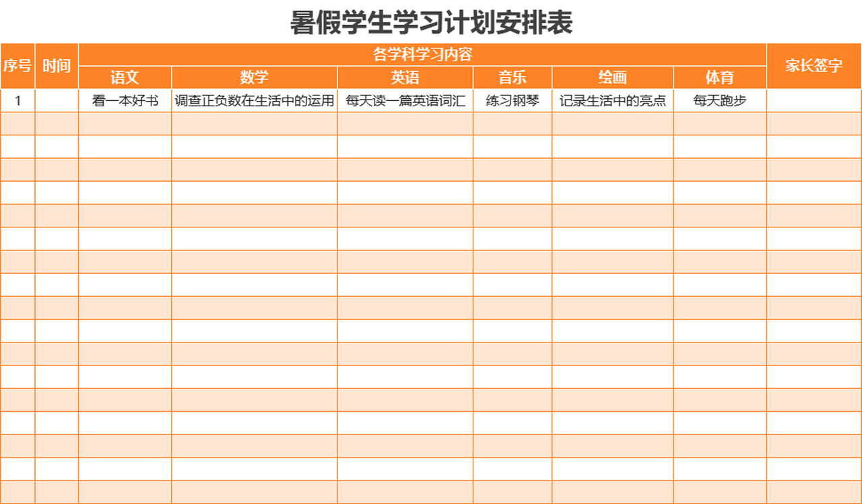Click the 序号 header cell

(18, 66)
